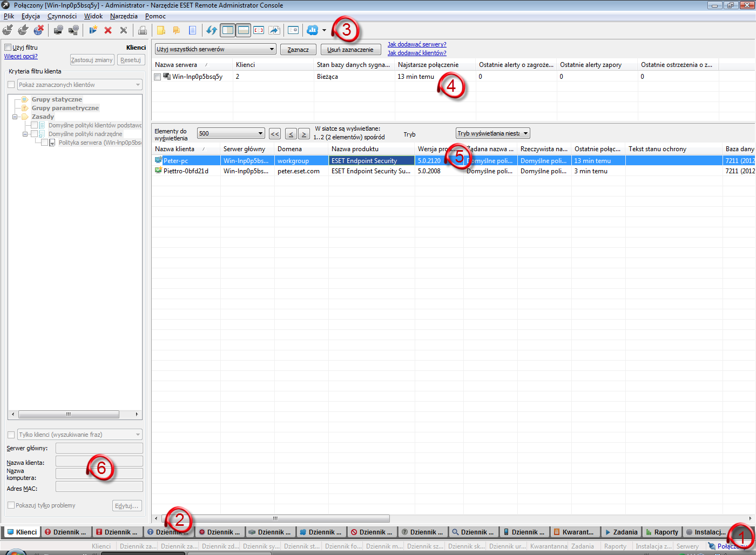Click the Piettro-0bfd21d client row icon
The height and width of the screenshot is (555, 756).
tap(159, 171)
